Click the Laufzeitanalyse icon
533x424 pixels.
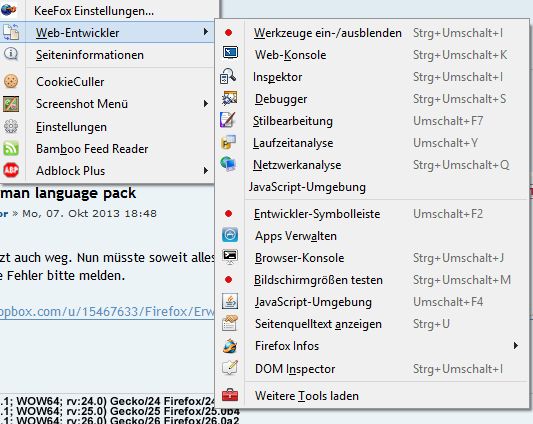pos(228,142)
